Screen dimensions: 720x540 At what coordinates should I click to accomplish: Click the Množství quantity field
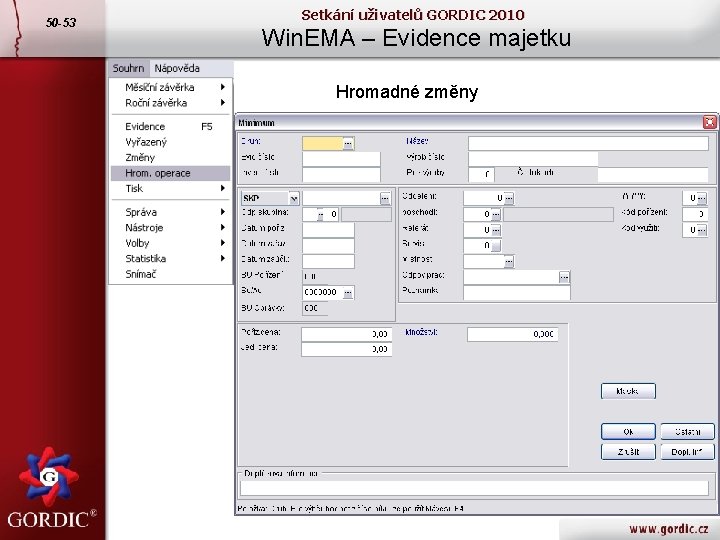[513, 334]
